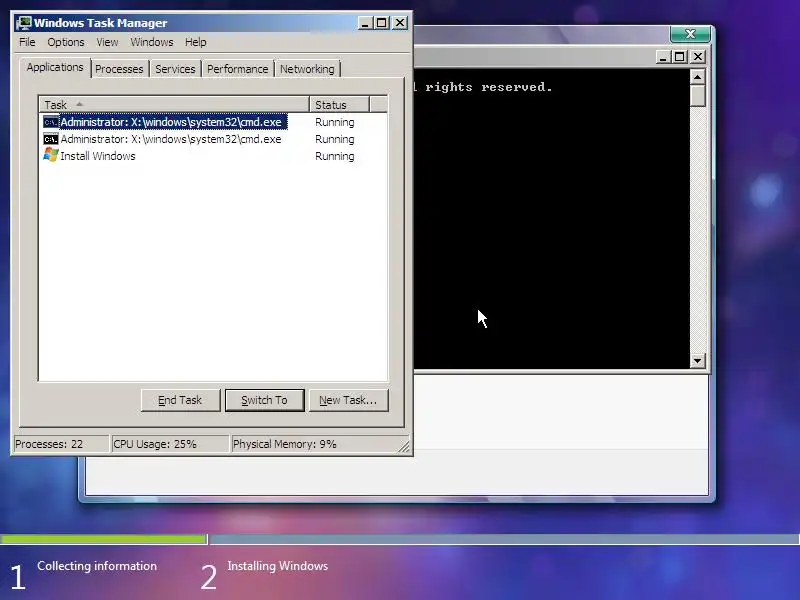The image size is (800, 600).
Task: Switch to the Networking tab
Action: (307, 69)
